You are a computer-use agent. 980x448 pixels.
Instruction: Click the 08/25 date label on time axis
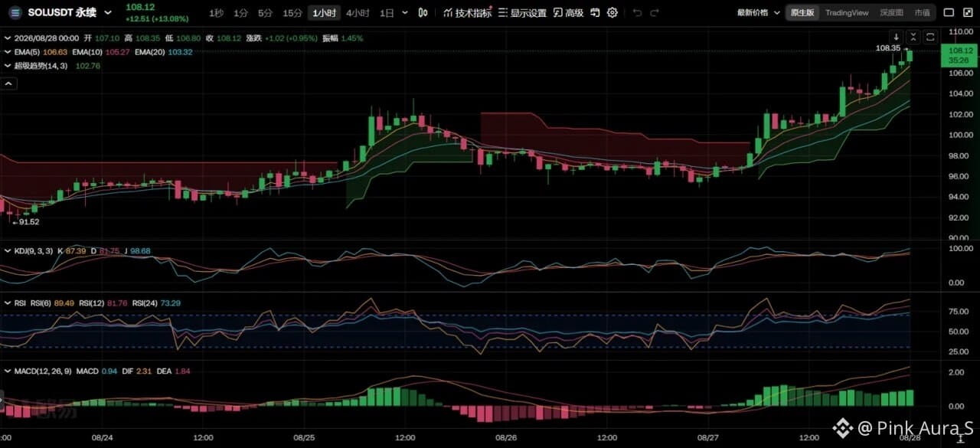point(304,438)
